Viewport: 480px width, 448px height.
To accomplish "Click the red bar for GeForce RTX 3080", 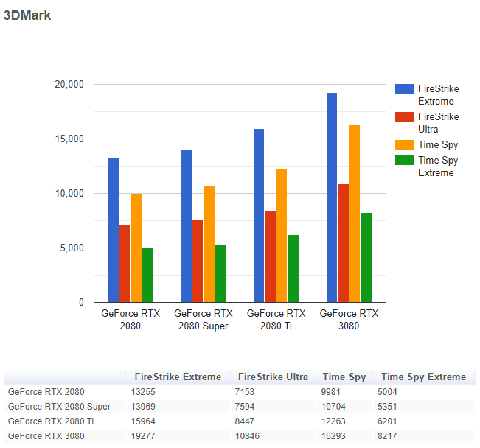I will (343, 243).
